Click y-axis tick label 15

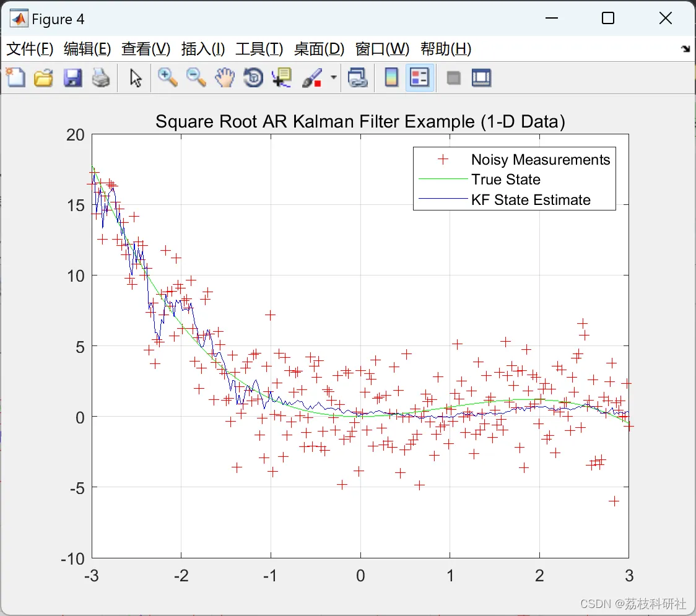pos(76,206)
